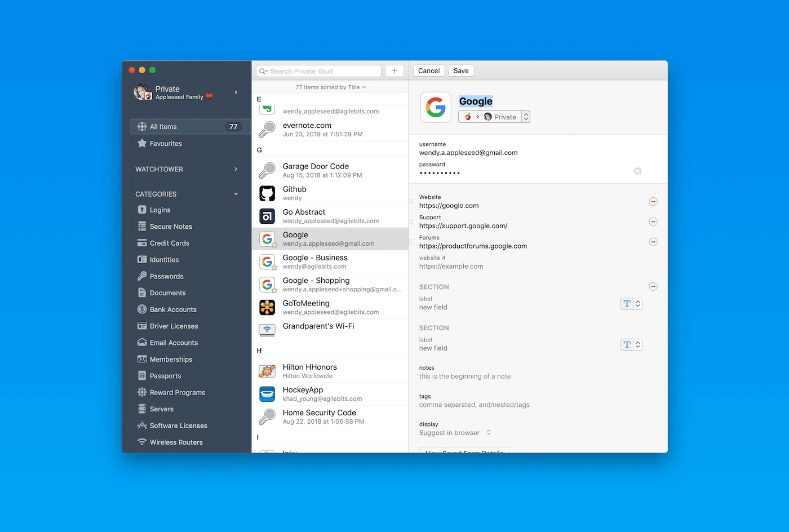Open the search options magnifier dropdown
Screen dimensions: 789x532
[x=263, y=71]
